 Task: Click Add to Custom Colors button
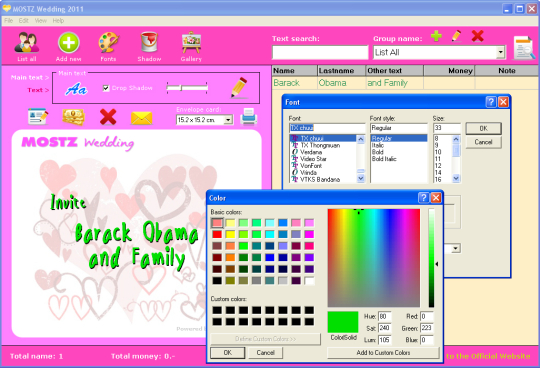click(383, 353)
